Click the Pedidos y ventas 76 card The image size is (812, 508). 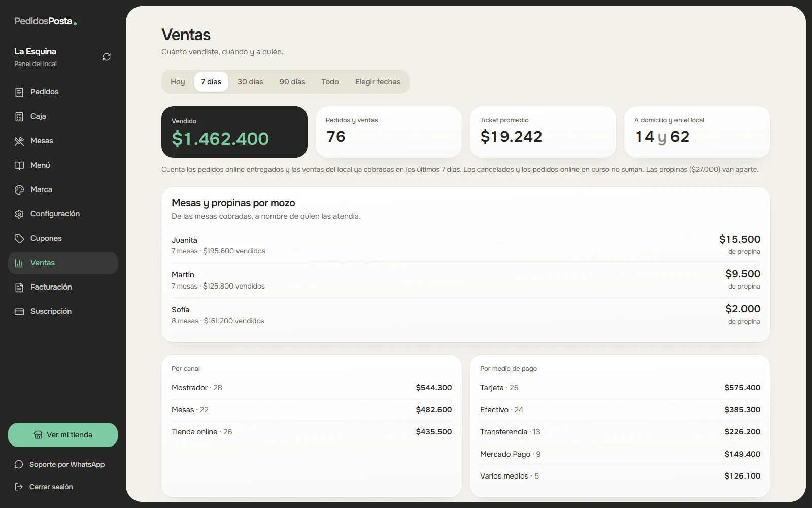(x=389, y=132)
